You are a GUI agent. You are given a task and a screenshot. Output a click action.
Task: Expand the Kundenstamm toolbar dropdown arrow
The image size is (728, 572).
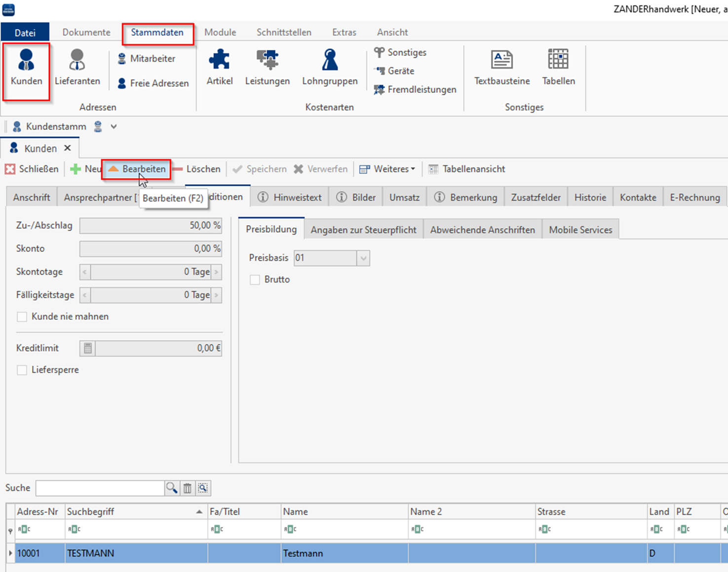click(114, 126)
